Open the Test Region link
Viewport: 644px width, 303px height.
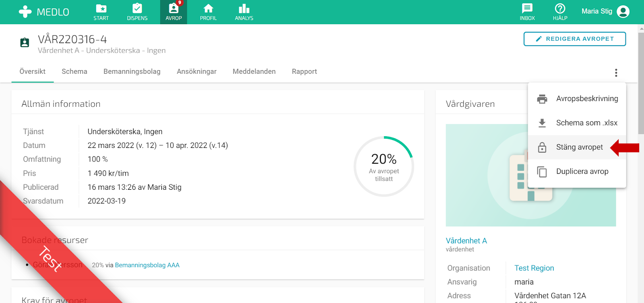pos(534,268)
